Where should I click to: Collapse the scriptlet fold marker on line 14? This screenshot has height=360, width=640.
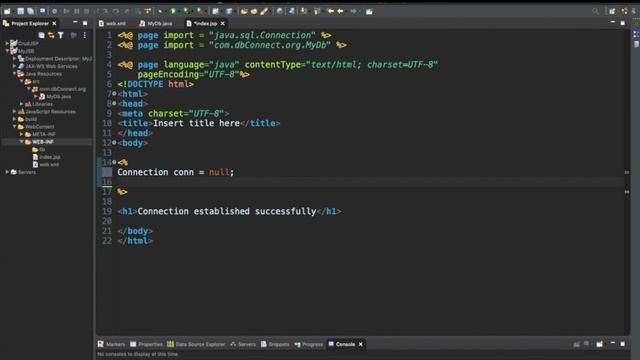coord(114,162)
